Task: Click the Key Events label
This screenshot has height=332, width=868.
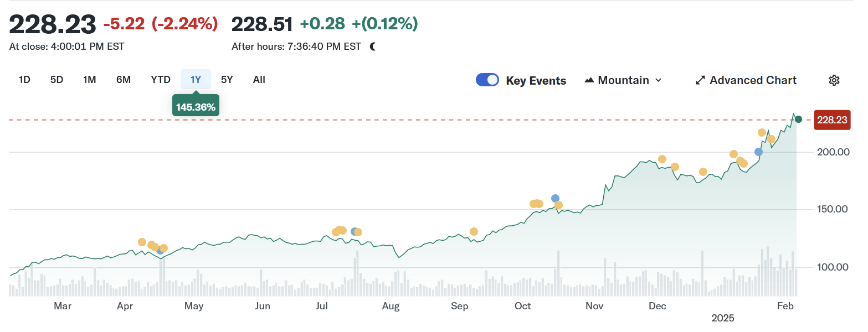Action: point(536,81)
